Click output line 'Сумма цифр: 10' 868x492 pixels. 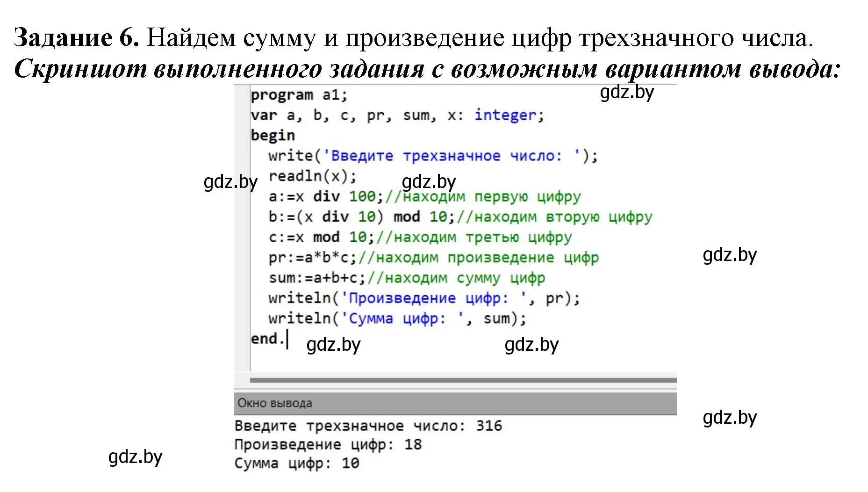[x=297, y=463]
